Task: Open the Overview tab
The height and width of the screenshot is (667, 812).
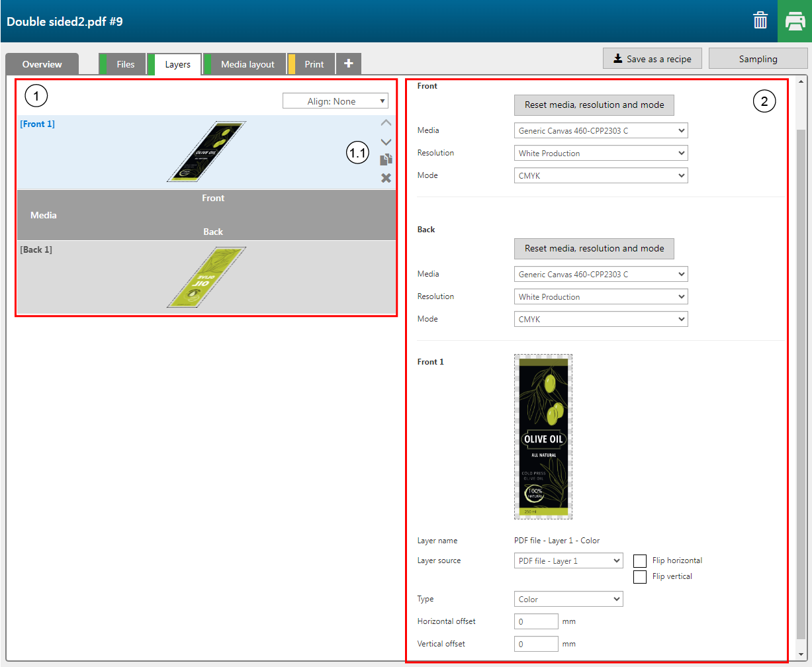Action: 42,64
